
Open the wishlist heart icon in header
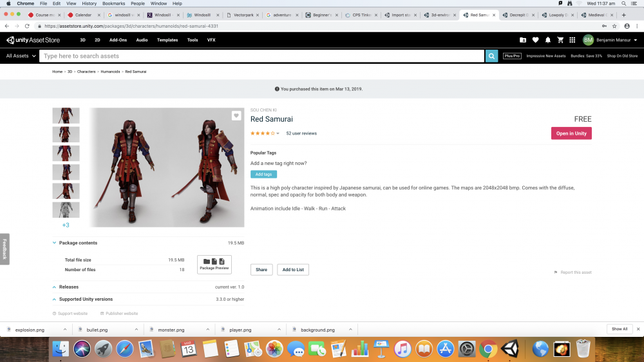click(x=535, y=40)
